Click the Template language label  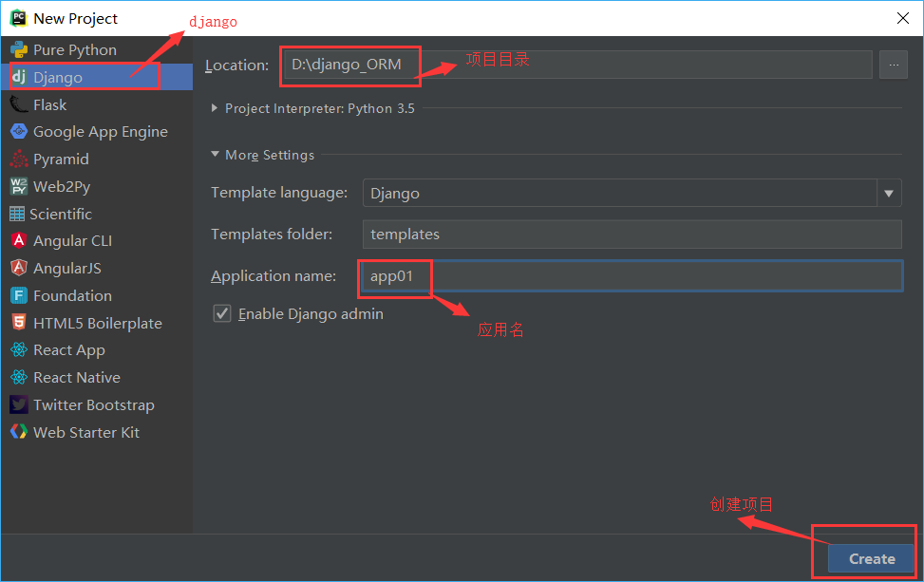pos(279,193)
